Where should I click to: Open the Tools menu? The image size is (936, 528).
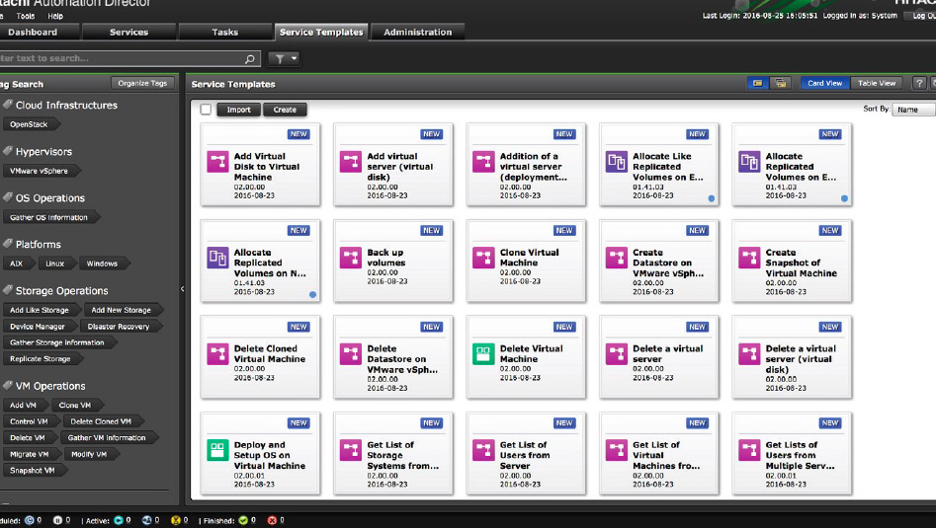click(x=26, y=16)
